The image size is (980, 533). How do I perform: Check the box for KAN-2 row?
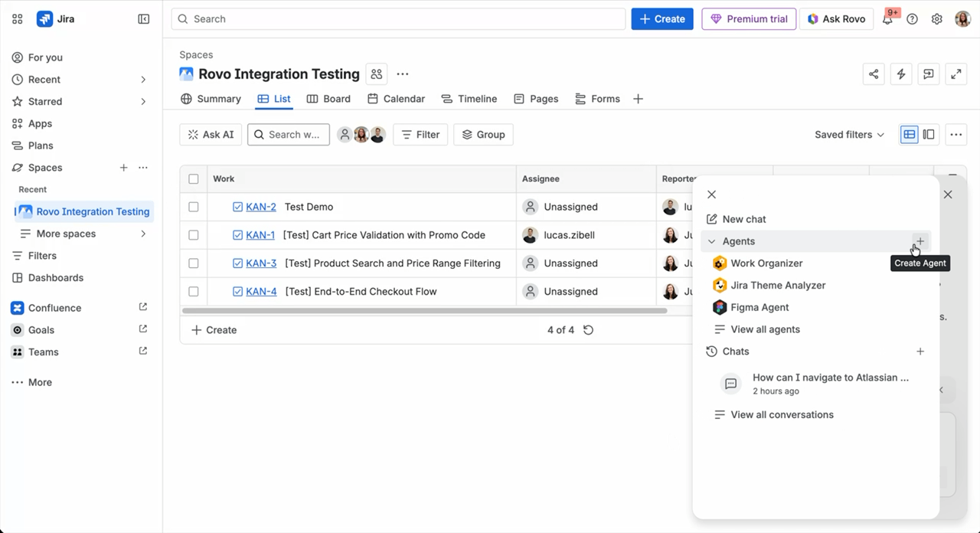coord(194,207)
